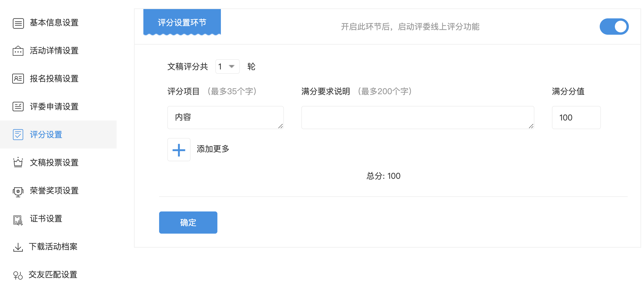Focus the empty full-score requirement textarea
Screen dimensions: 644x294
417,117
